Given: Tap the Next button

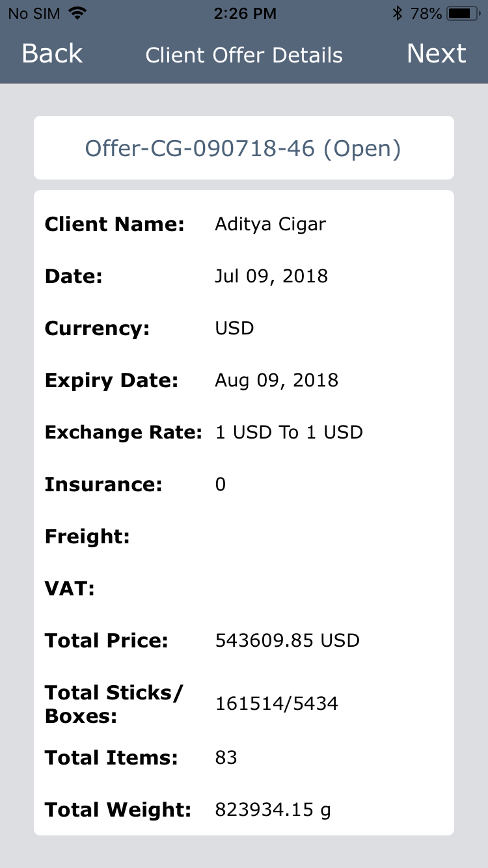Looking at the screenshot, I should [436, 53].
